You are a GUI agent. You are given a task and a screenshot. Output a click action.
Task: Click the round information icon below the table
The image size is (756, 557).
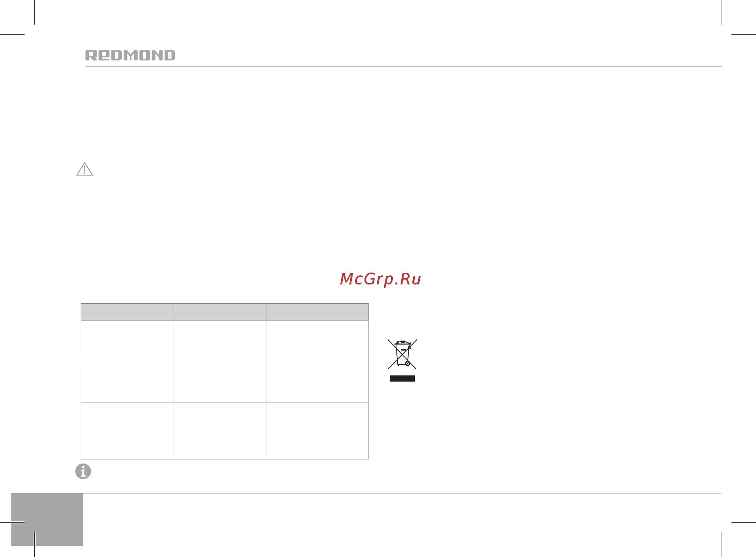(x=83, y=471)
